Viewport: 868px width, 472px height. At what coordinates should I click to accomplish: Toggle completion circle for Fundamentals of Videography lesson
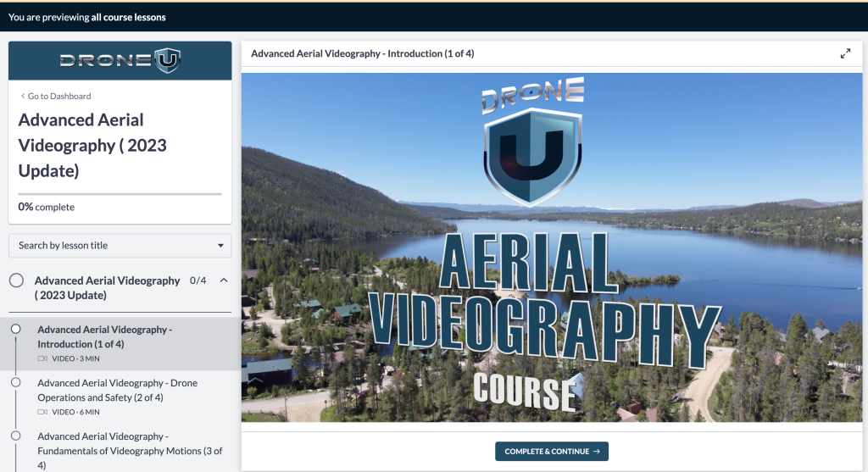[15, 436]
